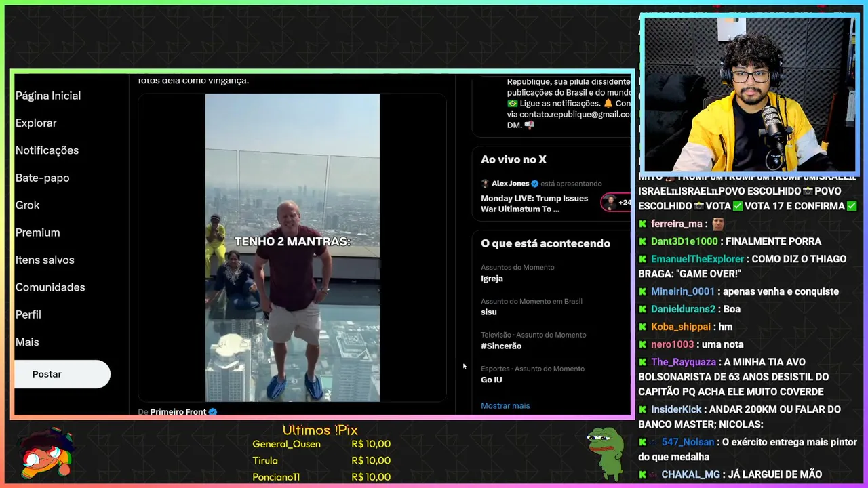
Task: Click the Ultimos !Pix heading
Action: (x=320, y=430)
